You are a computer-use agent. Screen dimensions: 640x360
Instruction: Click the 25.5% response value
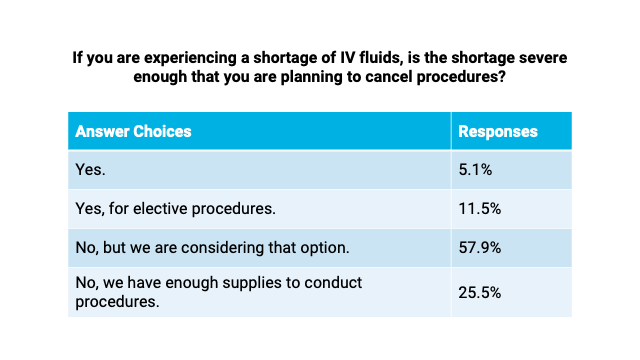tap(480, 293)
